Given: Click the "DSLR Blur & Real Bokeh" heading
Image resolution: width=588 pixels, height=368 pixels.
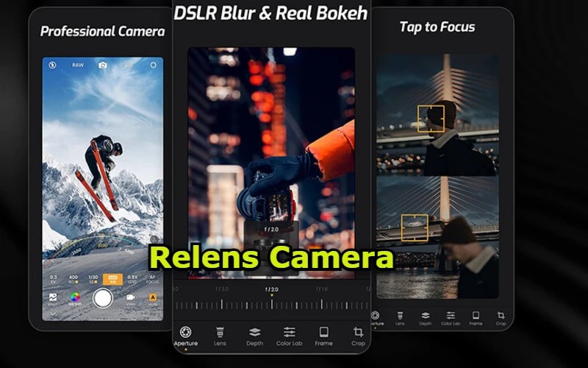Looking at the screenshot, I should (x=270, y=13).
